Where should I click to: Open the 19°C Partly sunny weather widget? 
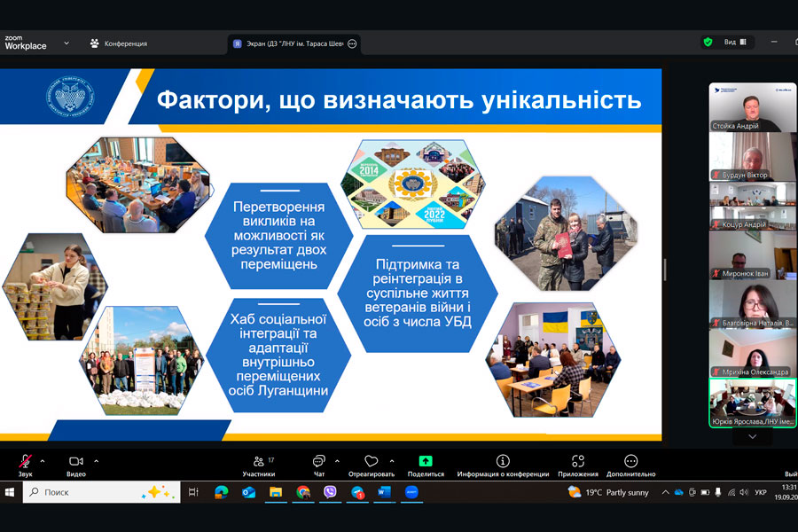[608, 492]
